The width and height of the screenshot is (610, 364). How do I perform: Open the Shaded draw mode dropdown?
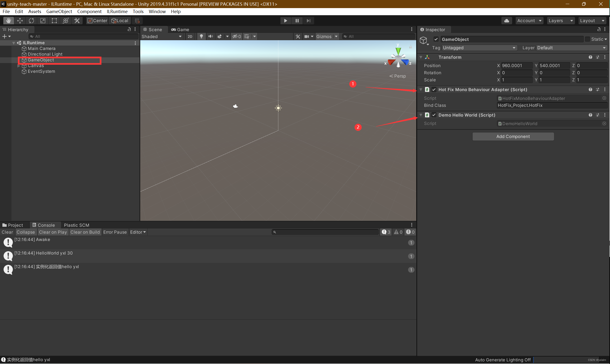[161, 36]
